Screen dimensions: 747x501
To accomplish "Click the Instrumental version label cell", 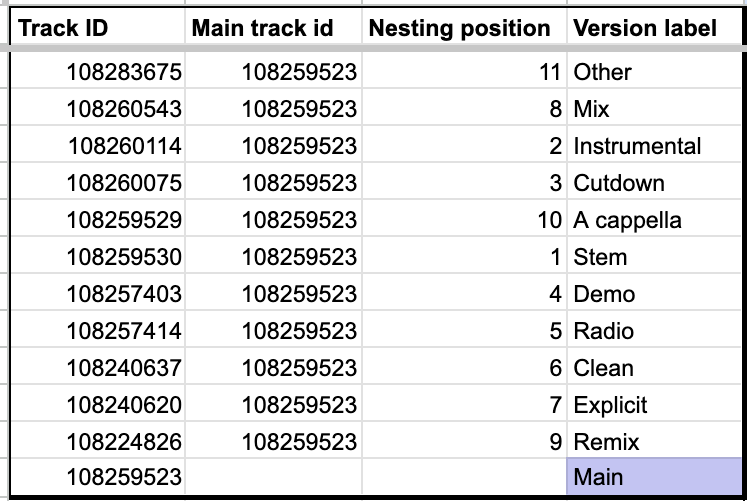I will coord(655,146).
